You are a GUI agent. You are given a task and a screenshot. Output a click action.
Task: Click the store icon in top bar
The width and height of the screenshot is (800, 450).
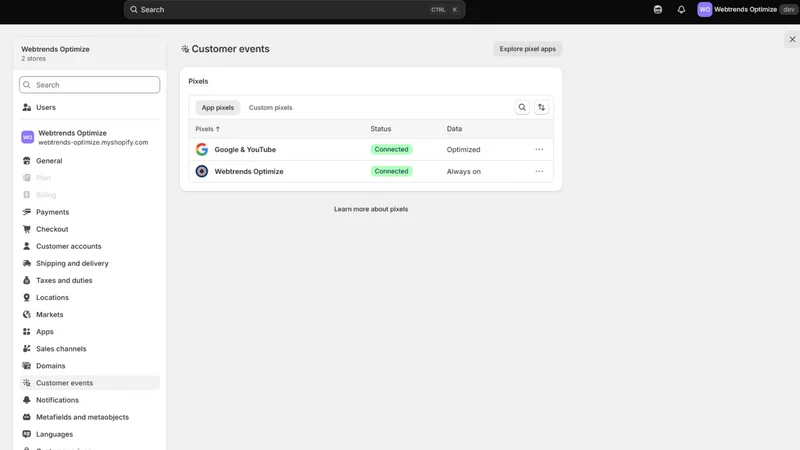tap(658, 10)
